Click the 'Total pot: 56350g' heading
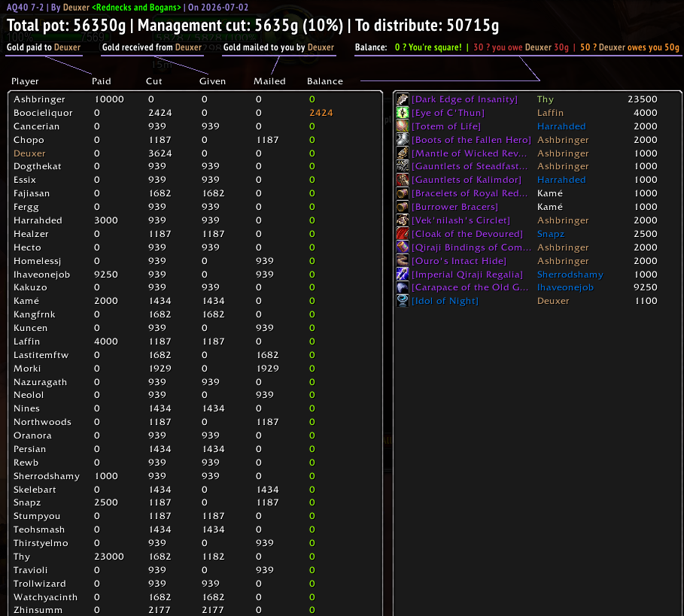Viewport: 684px width, 616px height. 66,26
